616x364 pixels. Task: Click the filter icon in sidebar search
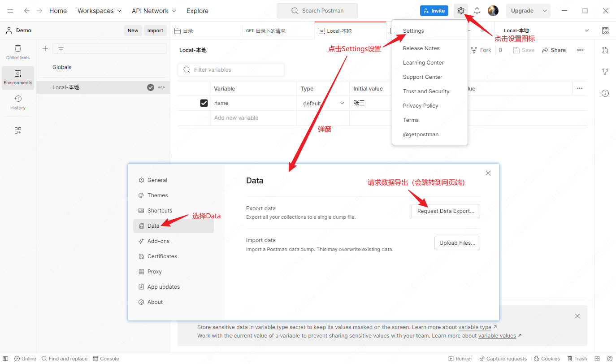click(x=61, y=48)
